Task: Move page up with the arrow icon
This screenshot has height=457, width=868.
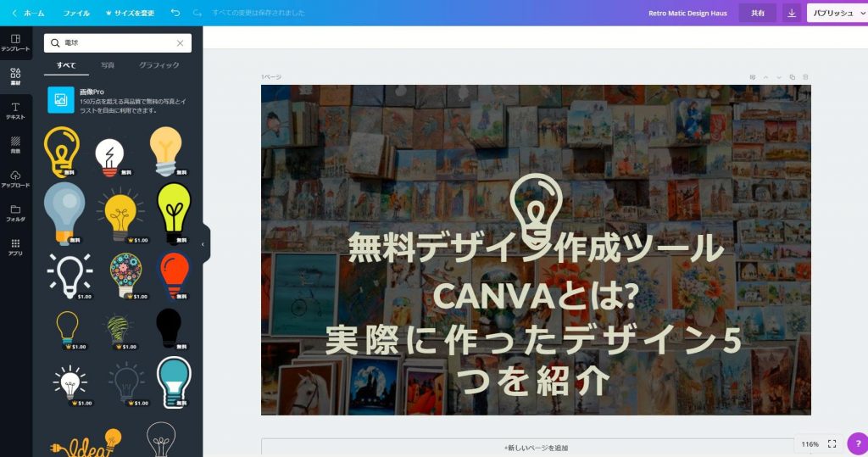Action: [765, 77]
